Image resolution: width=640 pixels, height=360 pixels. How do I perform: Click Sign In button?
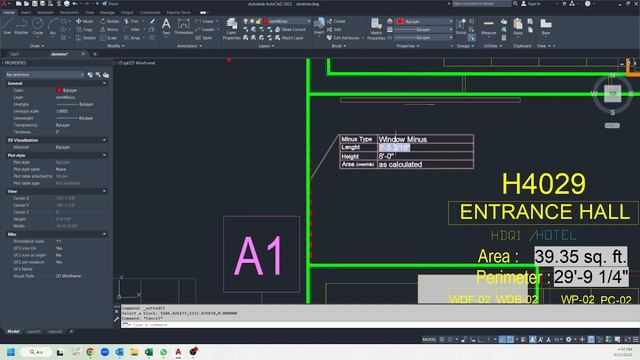(531, 4)
